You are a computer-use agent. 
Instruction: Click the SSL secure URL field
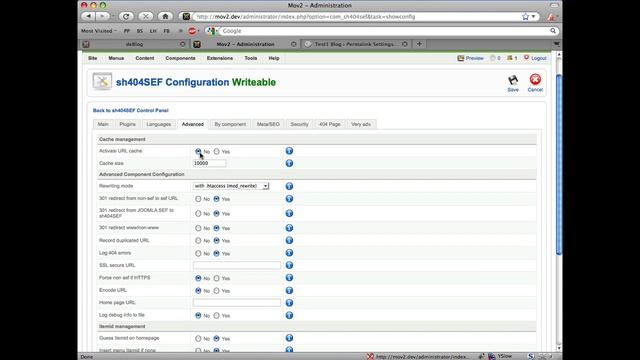(237, 265)
